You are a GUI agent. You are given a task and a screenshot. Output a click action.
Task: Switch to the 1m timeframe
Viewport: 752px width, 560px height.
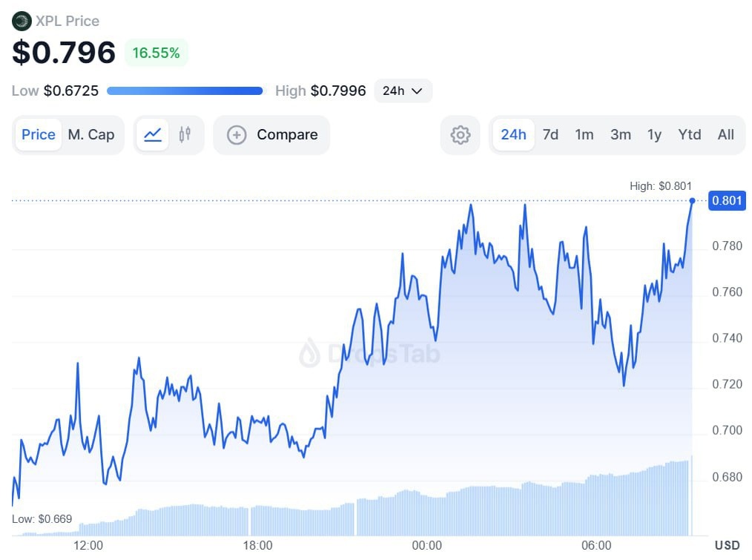pyautogui.click(x=584, y=135)
